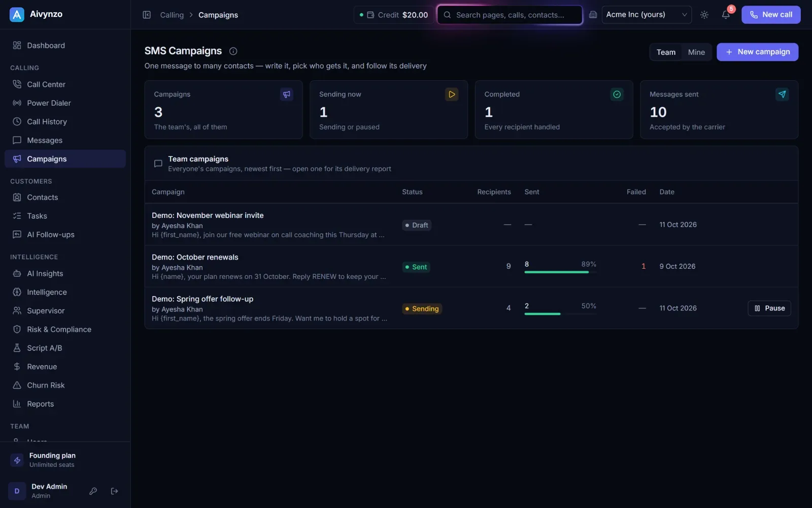
Task: Click the building icon beside Acme Inc
Action: (593, 15)
